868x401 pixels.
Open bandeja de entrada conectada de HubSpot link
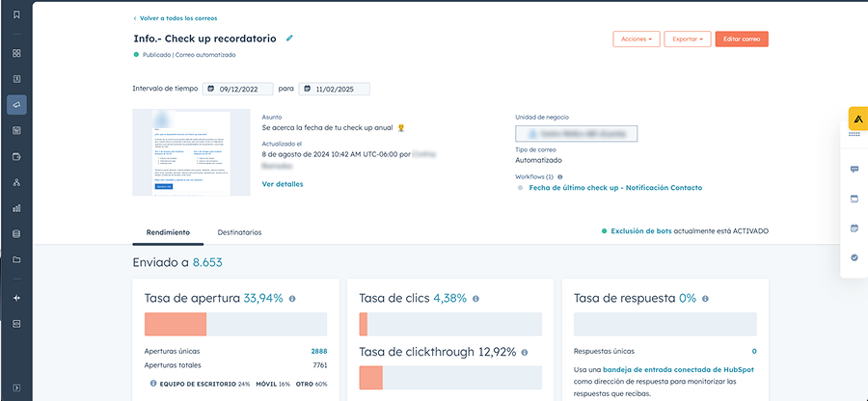click(x=678, y=369)
